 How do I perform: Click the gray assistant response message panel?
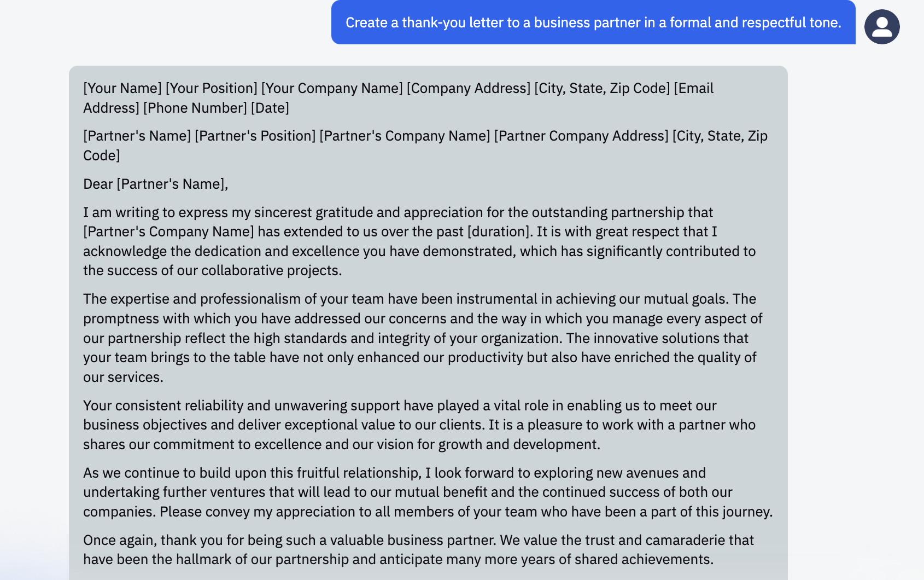coord(428,323)
